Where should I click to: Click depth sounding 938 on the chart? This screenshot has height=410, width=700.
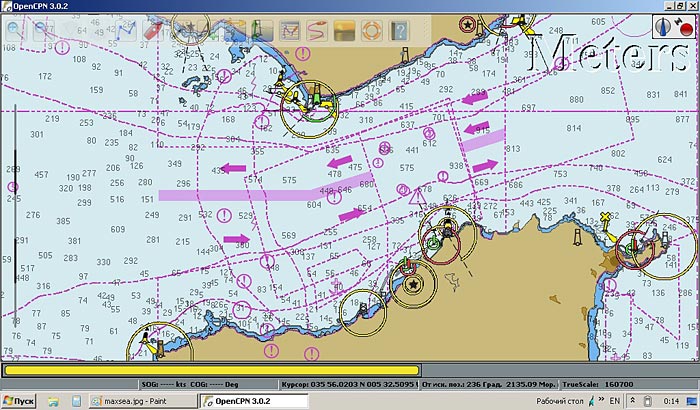pyautogui.click(x=456, y=166)
